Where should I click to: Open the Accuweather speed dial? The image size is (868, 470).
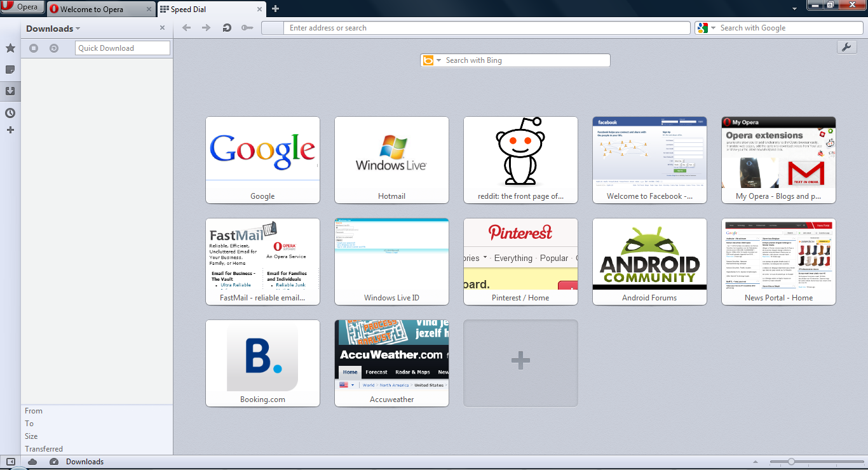(x=391, y=363)
